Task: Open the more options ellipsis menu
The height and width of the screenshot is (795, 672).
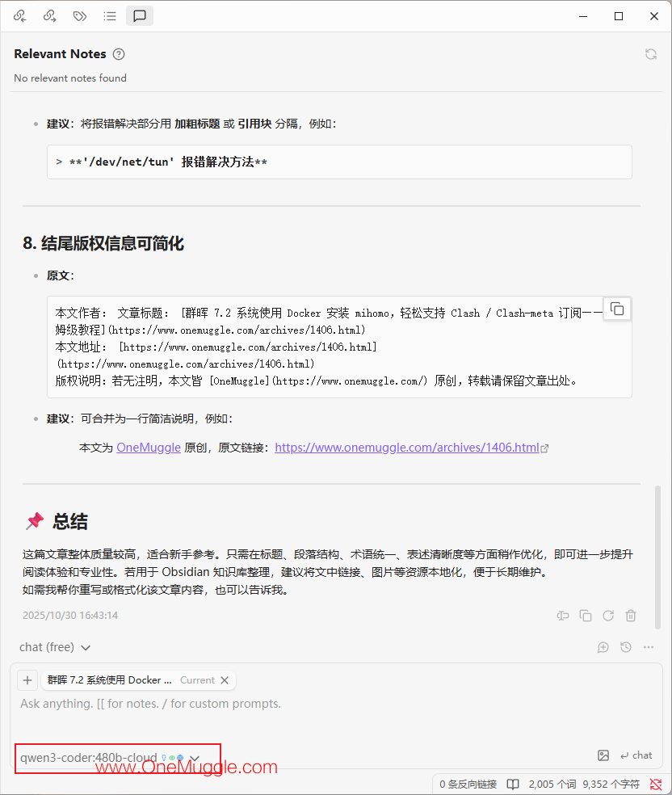Action: point(649,647)
